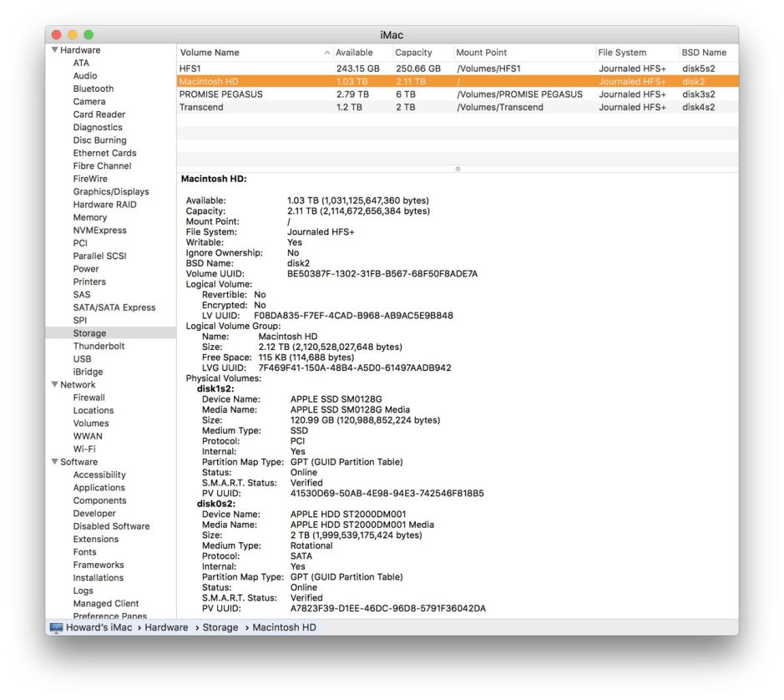Collapse the Network section
This screenshot has height=700, width=784.
click(53, 384)
